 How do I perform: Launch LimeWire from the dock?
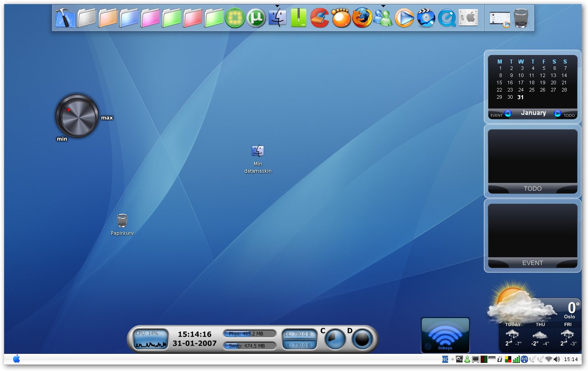(235, 18)
